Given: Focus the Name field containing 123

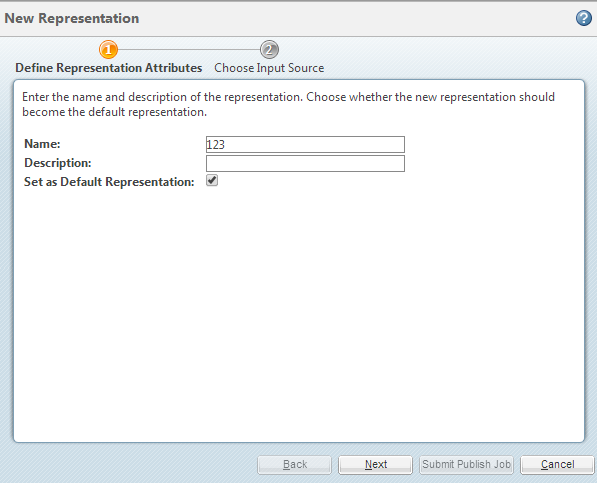Looking at the screenshot, I should pos(305,145).
